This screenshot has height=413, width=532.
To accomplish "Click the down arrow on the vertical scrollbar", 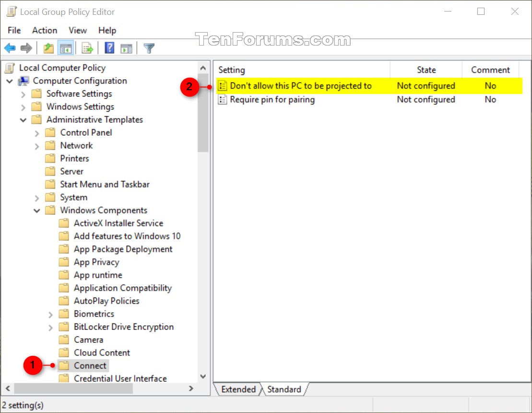I will [203, 377].
